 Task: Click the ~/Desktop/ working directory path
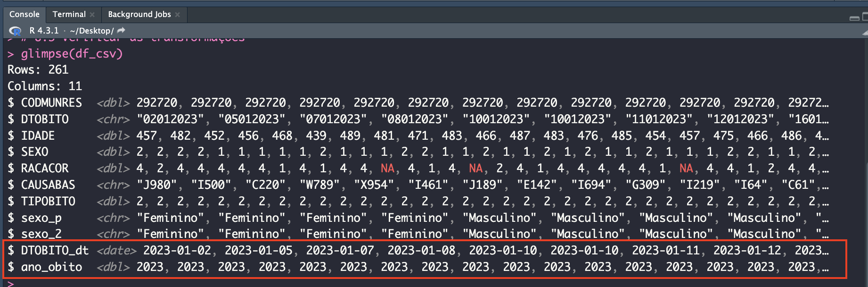tap(92, 31)
